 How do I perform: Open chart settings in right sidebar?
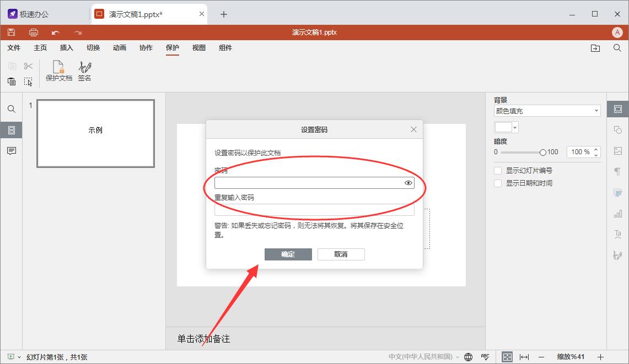pos(618,214)
